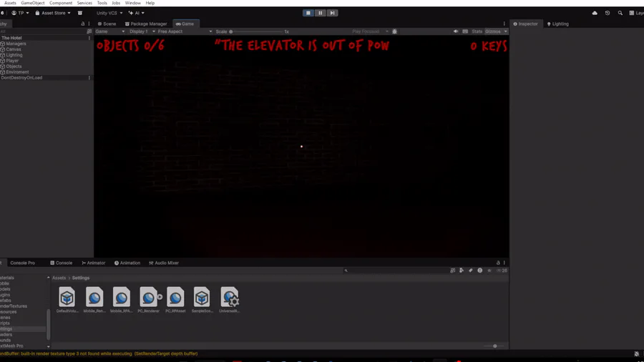Select the UniversalR... settings asset
This screenshot has height=362, width=644.
229,300
